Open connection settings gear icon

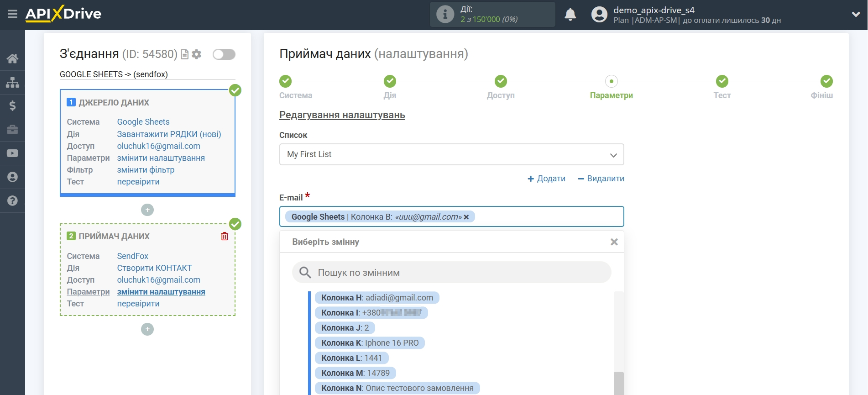point(197,54)
